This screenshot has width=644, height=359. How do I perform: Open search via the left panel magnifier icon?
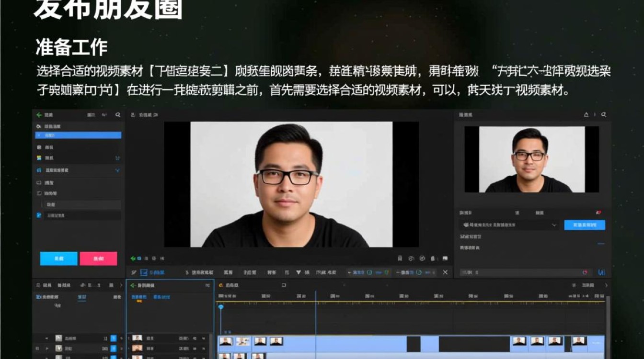(118, 115)
